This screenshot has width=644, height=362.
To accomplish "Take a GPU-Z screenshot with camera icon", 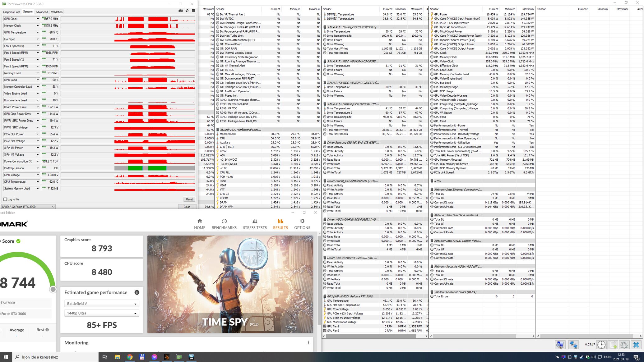I will click(x=180, y=11).
